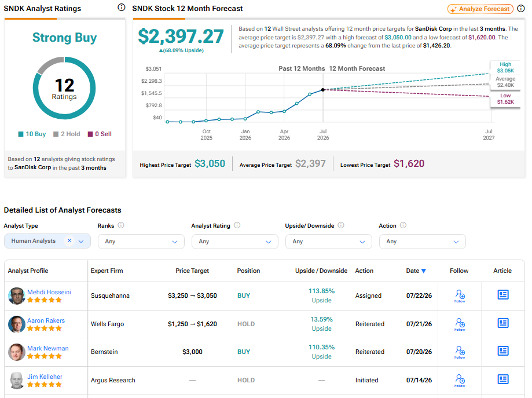Click Mehdi Hosseini profile photo

17,296
